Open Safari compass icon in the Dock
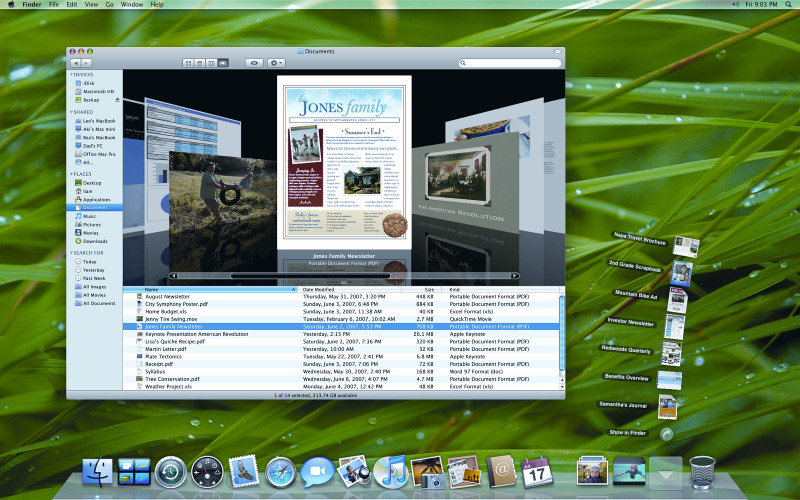 [280, 472]
